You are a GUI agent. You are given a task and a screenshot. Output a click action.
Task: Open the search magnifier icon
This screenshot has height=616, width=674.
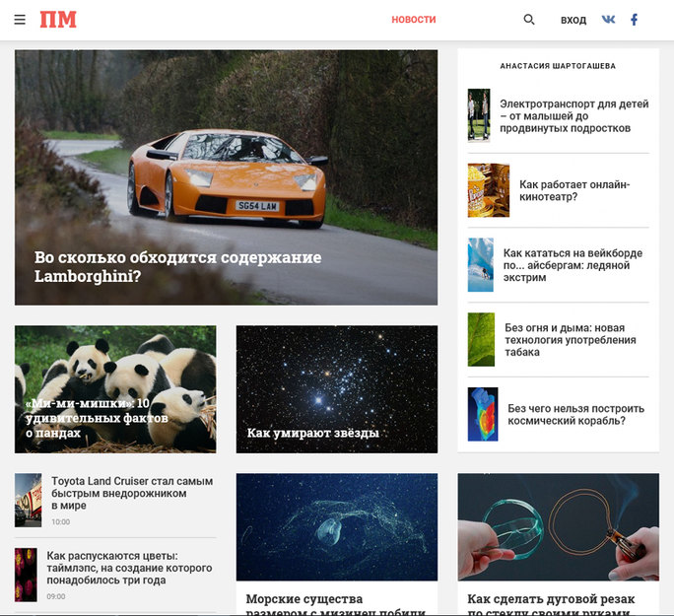(529, 20)
